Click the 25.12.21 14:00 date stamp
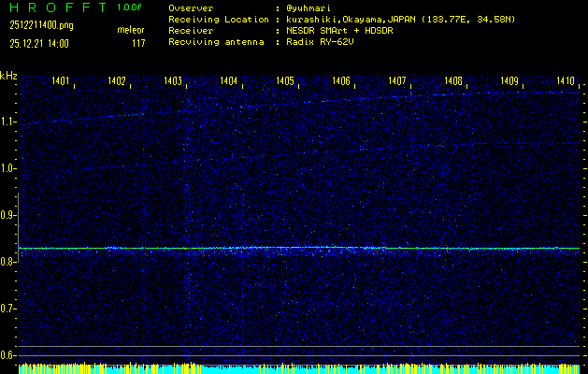This screenshot has height=374, width=588. coord(39,42)
